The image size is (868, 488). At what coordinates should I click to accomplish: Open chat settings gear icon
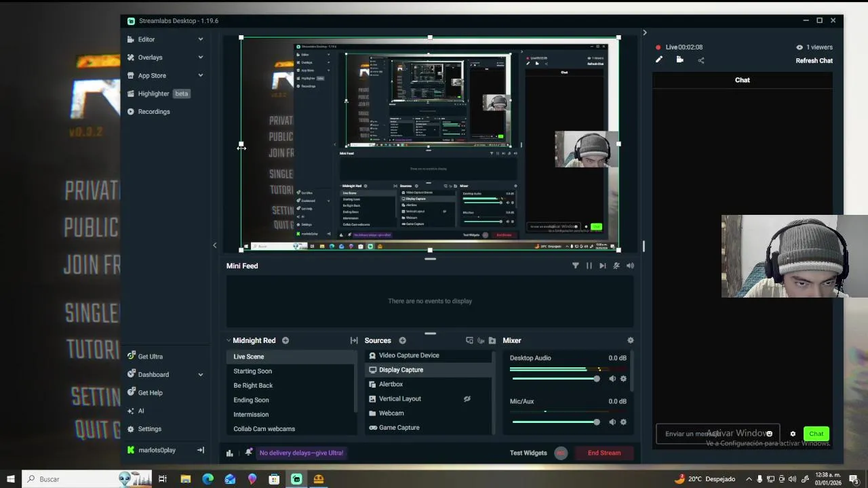pos(793,434)
